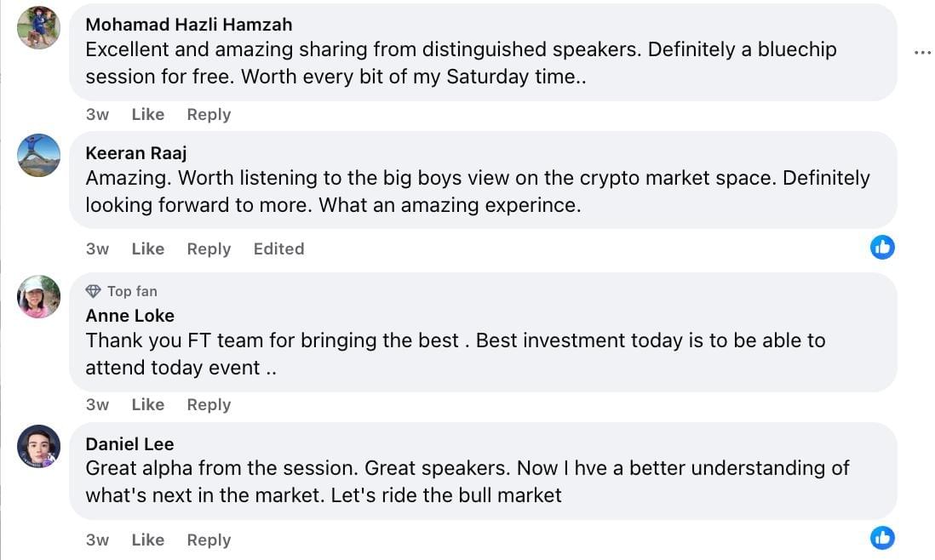The height and width of the screenshot is (560, 935).
Task: Click the Top fan diamond badge icon
Action: click(93, 291)
